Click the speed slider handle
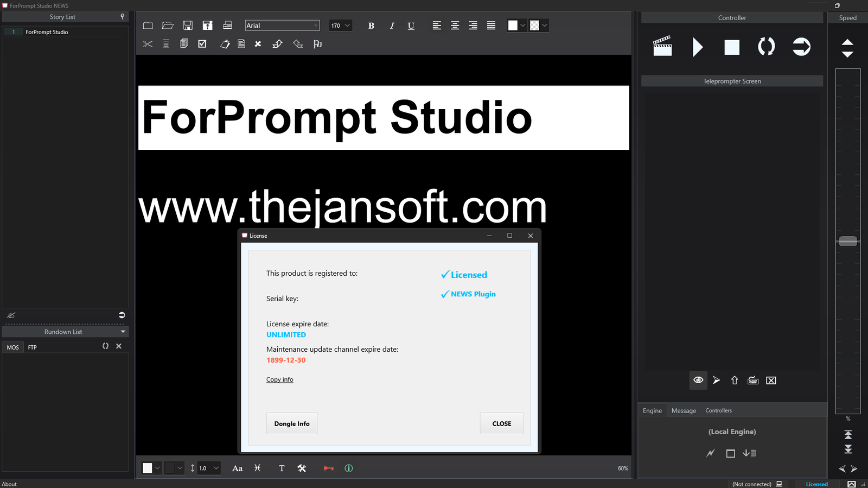The image size is (868, 488). click(848, 241)
